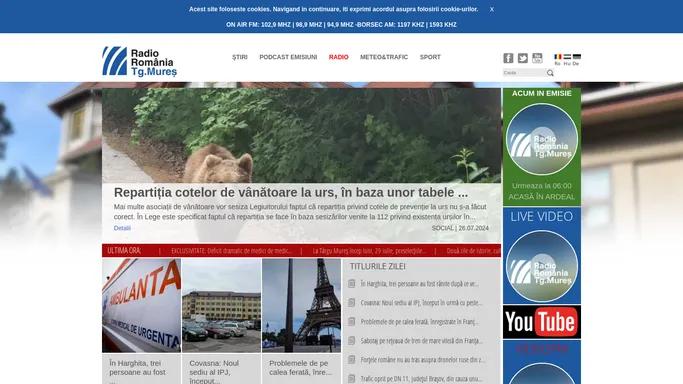This screenshot has height=384, width=683.
Task: Click the magnifier search icon
Action: (x=550, y=73)
